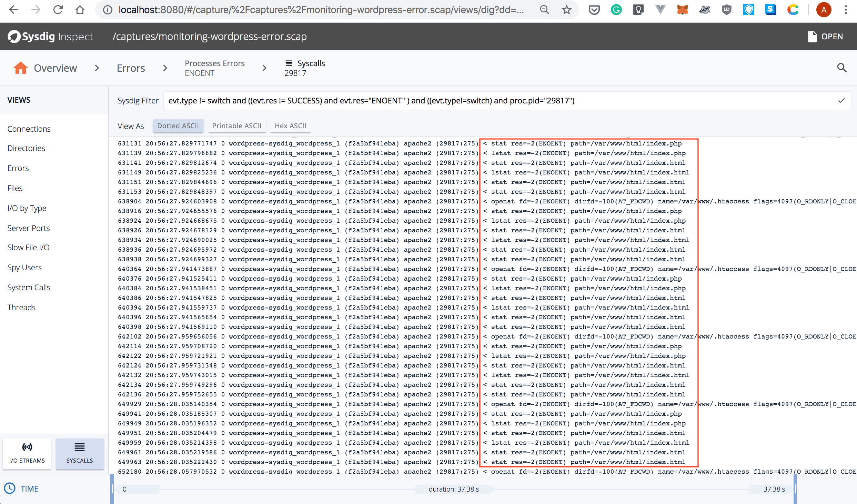Viewport: 857px width, 504px height.
Task: Go to Overview in the breadcrumb
Action: [55, 68]
